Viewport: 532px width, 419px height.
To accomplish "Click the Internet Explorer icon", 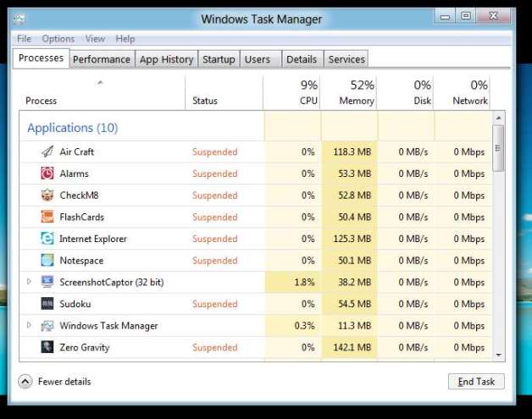I will [x=47, y=239].
